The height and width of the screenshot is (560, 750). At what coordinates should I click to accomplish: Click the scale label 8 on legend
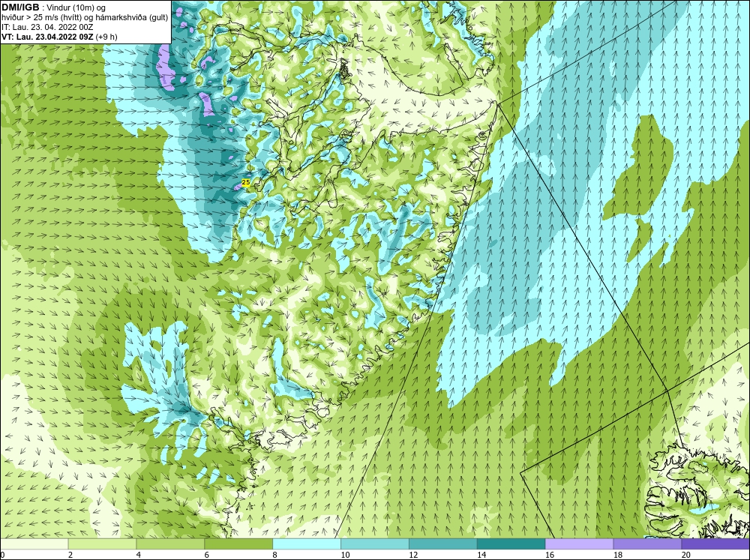[275, 555]
